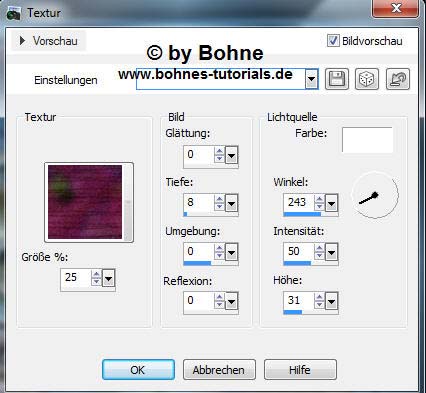Screen dimensions: 426x393
Task: Click the Textur dialog title bar icon
Action: 14,13
